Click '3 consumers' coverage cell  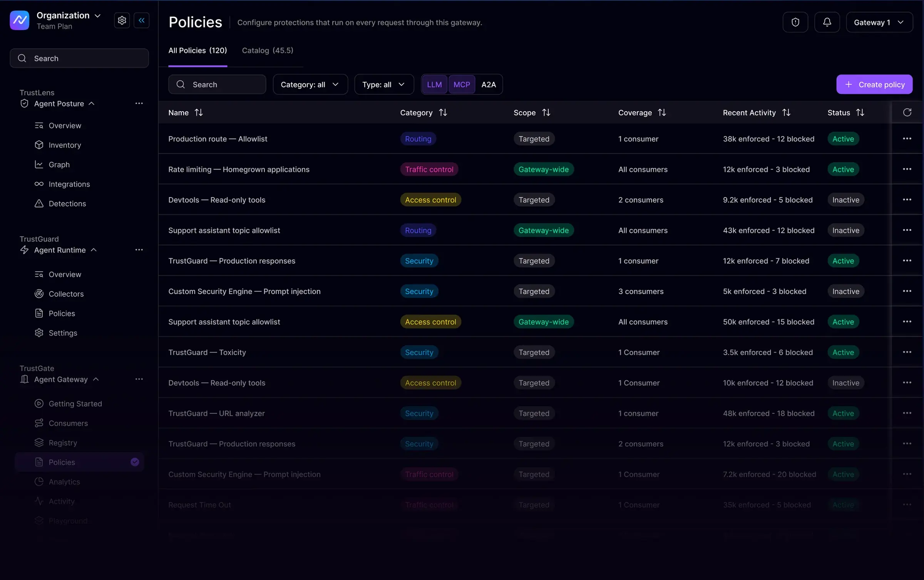pos(641,291)
